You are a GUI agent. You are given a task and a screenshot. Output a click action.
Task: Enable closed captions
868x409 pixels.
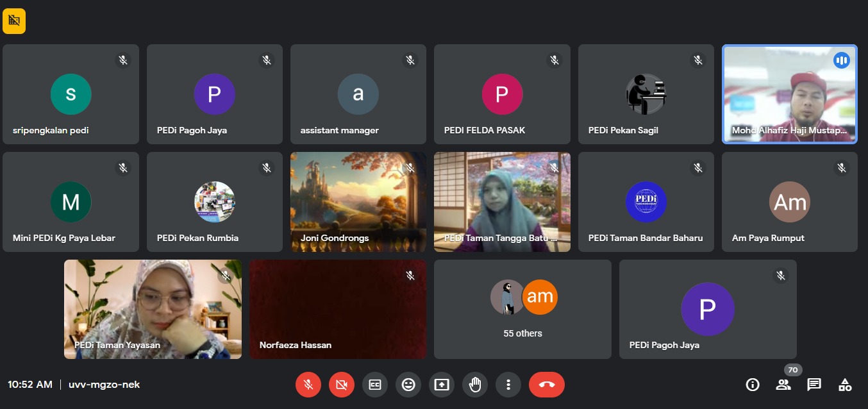click(375, 385)
